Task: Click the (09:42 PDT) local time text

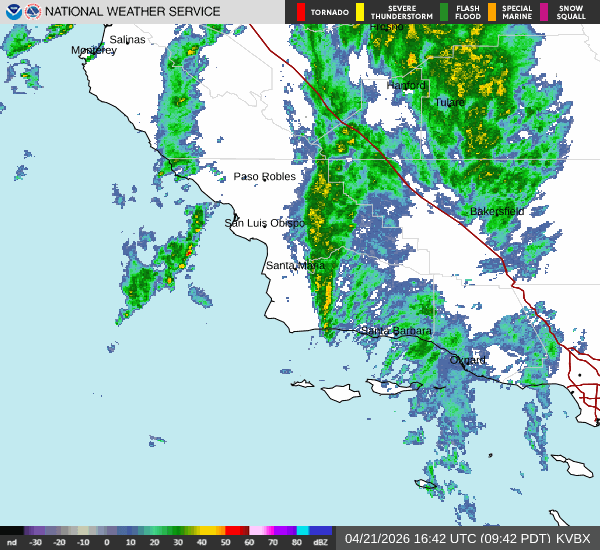Action: coord(515,539)
